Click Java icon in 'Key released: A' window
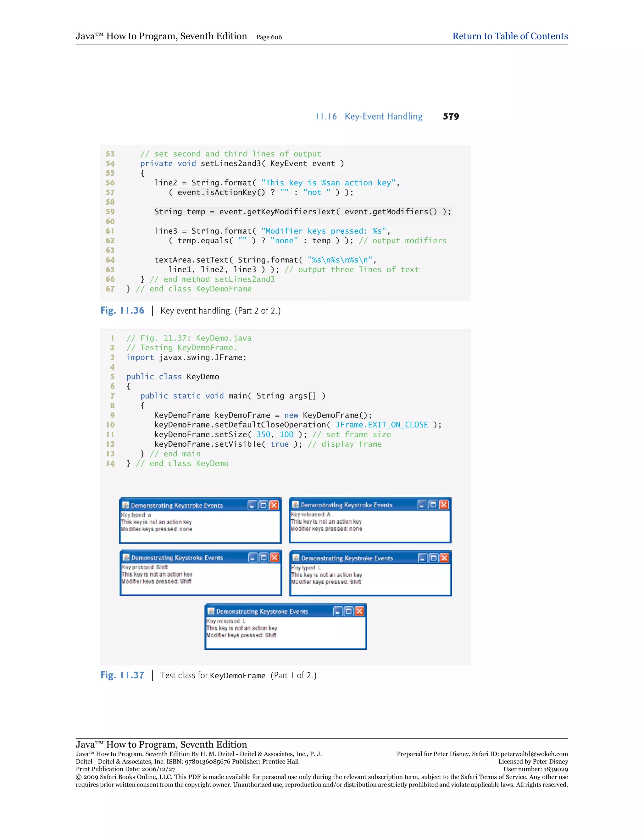 pyautogui.click(x=295, y=505)
